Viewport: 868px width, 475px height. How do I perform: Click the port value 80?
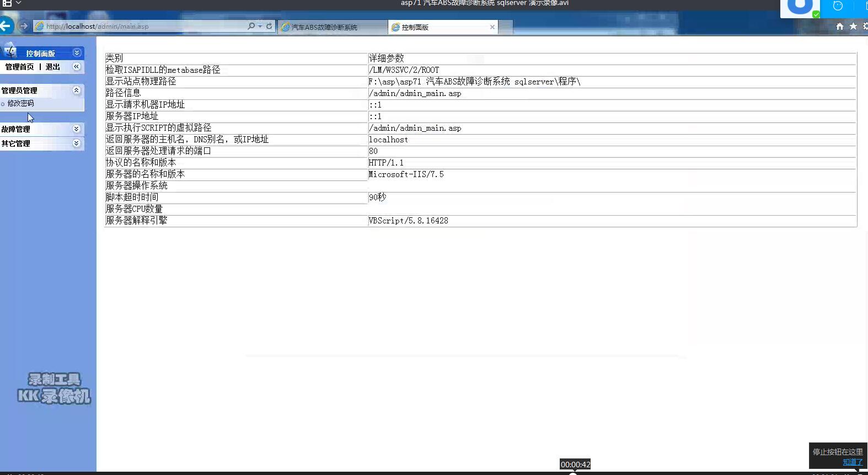click(373, 151)
